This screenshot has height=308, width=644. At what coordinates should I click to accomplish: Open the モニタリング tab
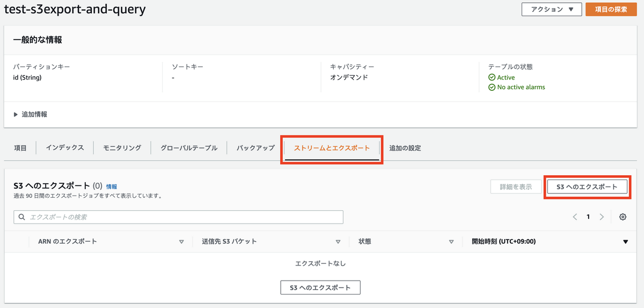tap(122, 148)
